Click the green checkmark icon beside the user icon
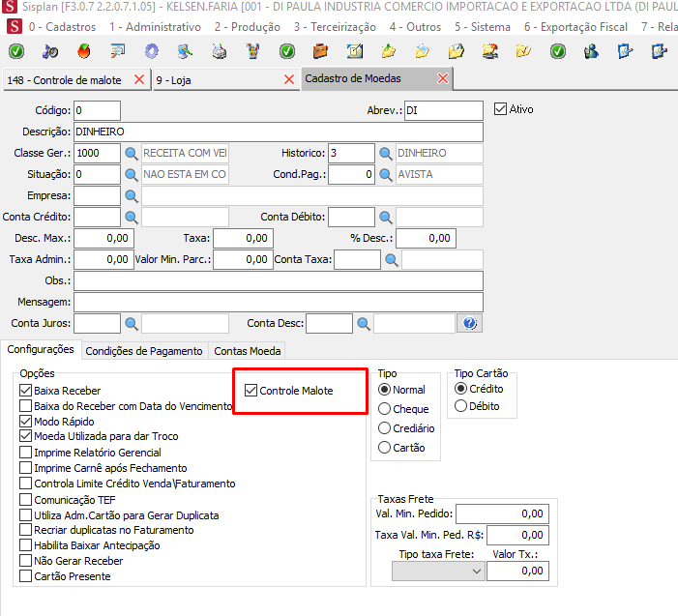The image size is (678, 616). pos(558,51)
